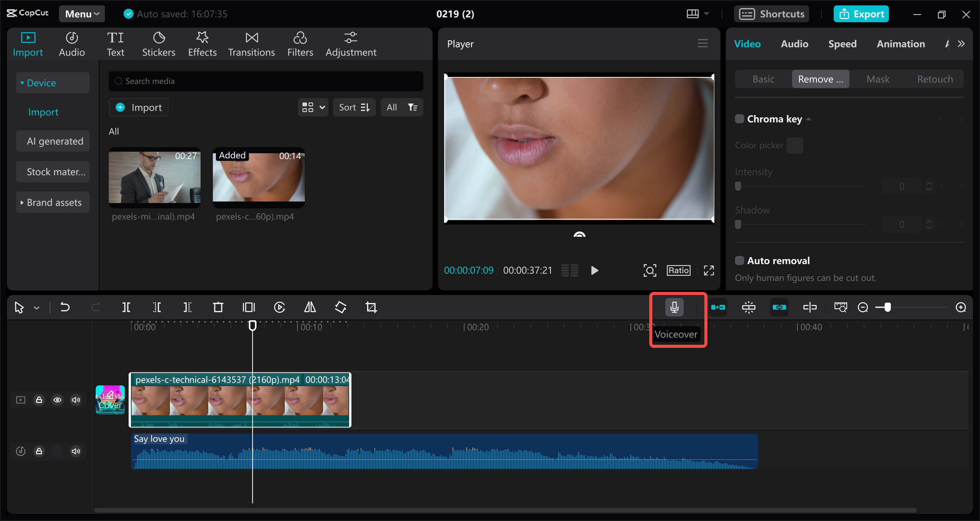The height and width of the screenshot is (521, 980).
Task: Click the Delete clip icon
Action: click(x=218, y=307)
